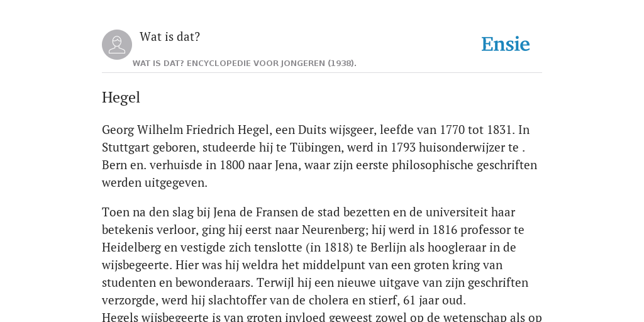Click the year '1793' in the text
644x322 pixels.
point(403,147)
